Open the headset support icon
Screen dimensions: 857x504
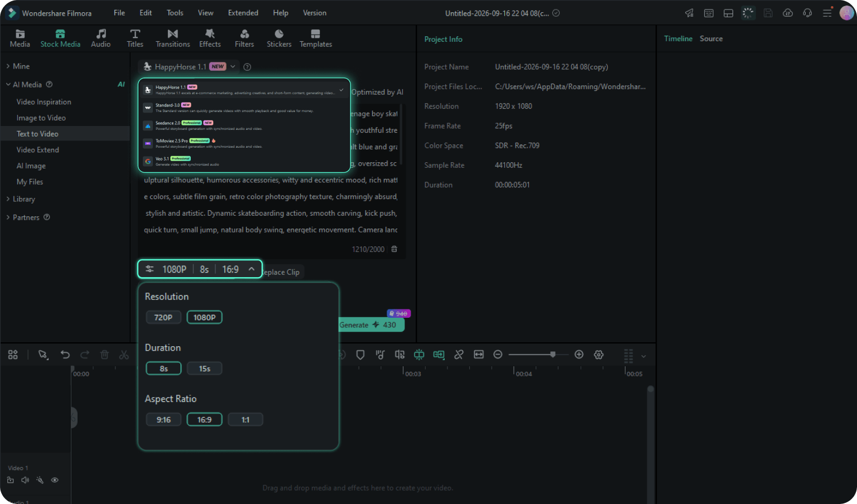coord(807,13)
